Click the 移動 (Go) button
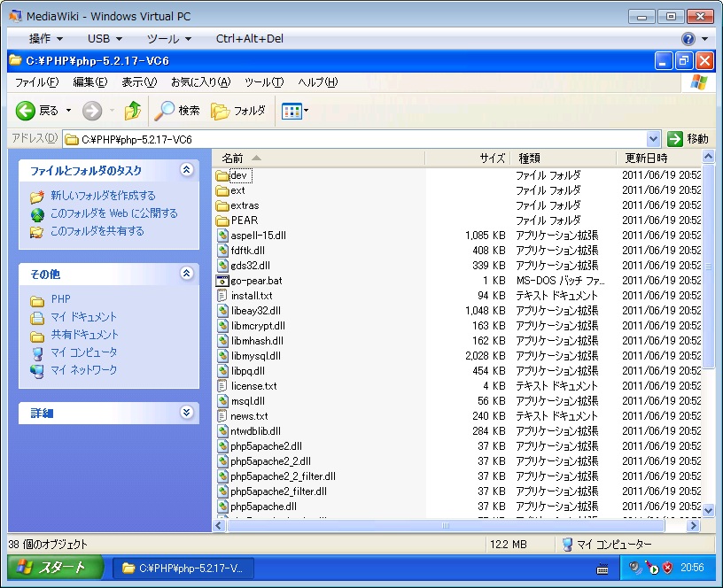This screenshot has height=588, width=723. (688, 139)
